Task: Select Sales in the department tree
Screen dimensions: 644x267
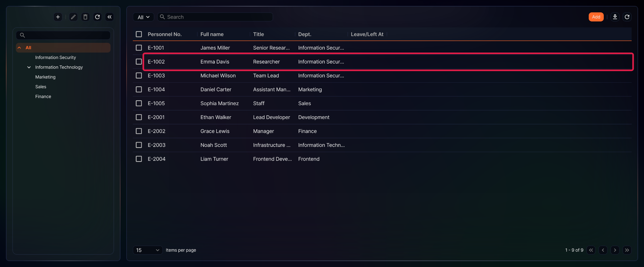Action: point(41,87)
